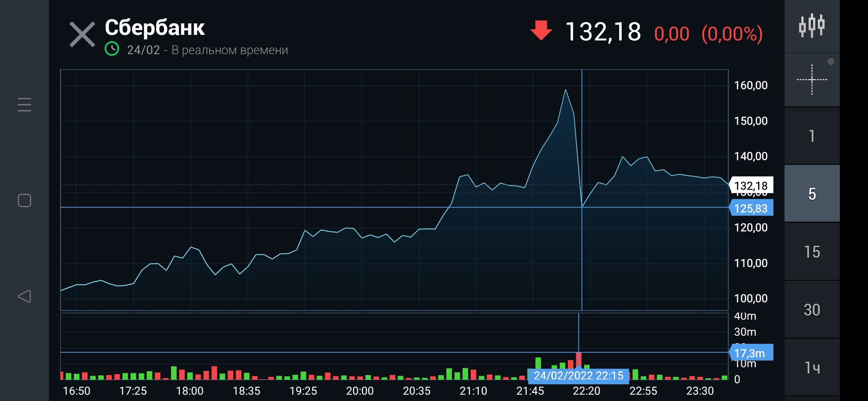Close the Сбербанк chart view
Image resolution: width=868 pixels, height=401 pixels.
82,35
